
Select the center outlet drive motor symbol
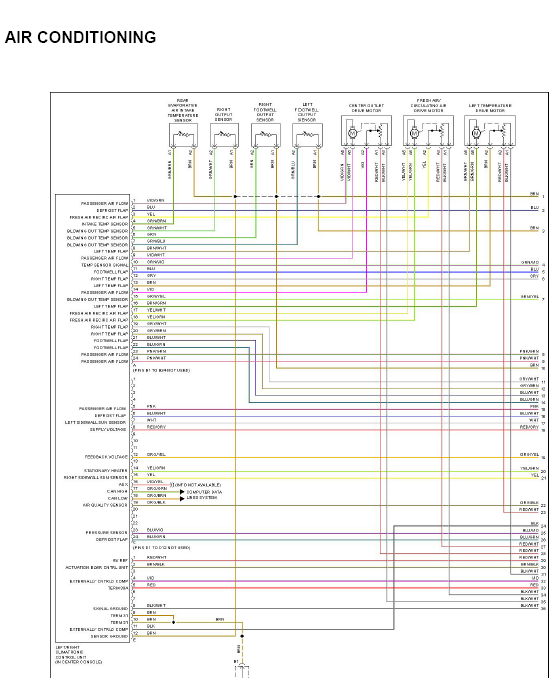(366, 131)
